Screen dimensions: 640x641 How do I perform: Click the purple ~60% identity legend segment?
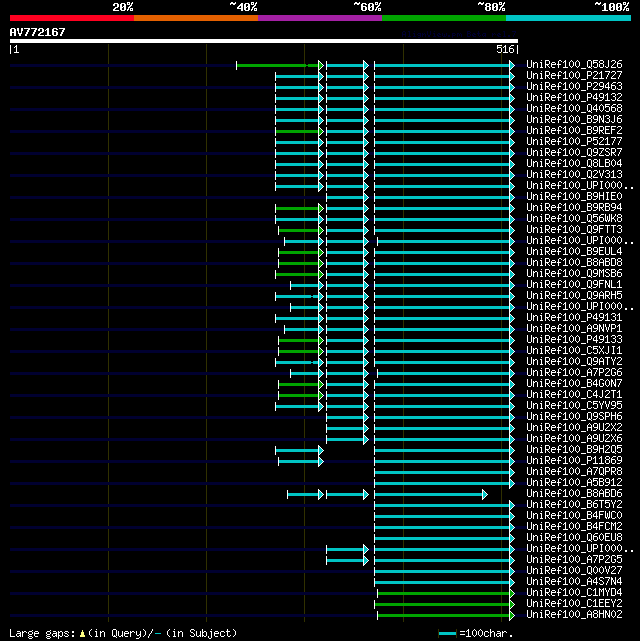[320, 18]
